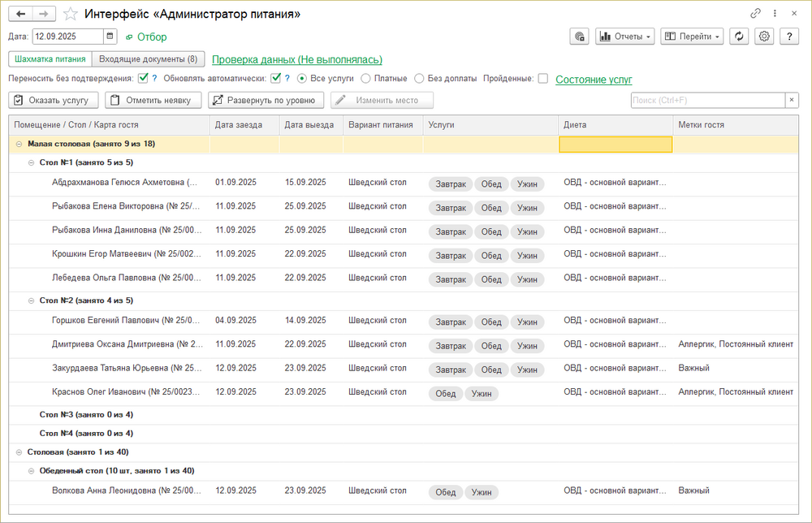The width and height of the screenshot is (812, 523).
Task: Copy link using the chain icon
Action: [755, 14]
